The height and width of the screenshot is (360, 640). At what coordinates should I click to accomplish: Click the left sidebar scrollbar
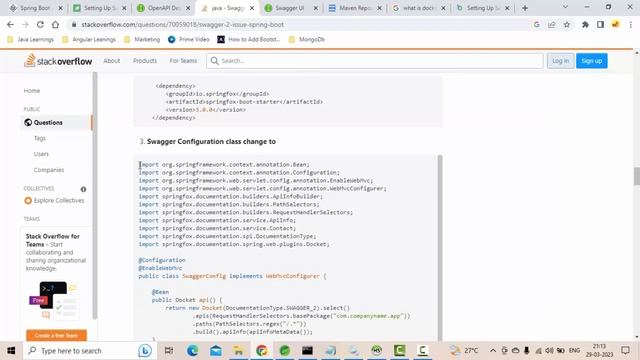click(x=95, y=195)
